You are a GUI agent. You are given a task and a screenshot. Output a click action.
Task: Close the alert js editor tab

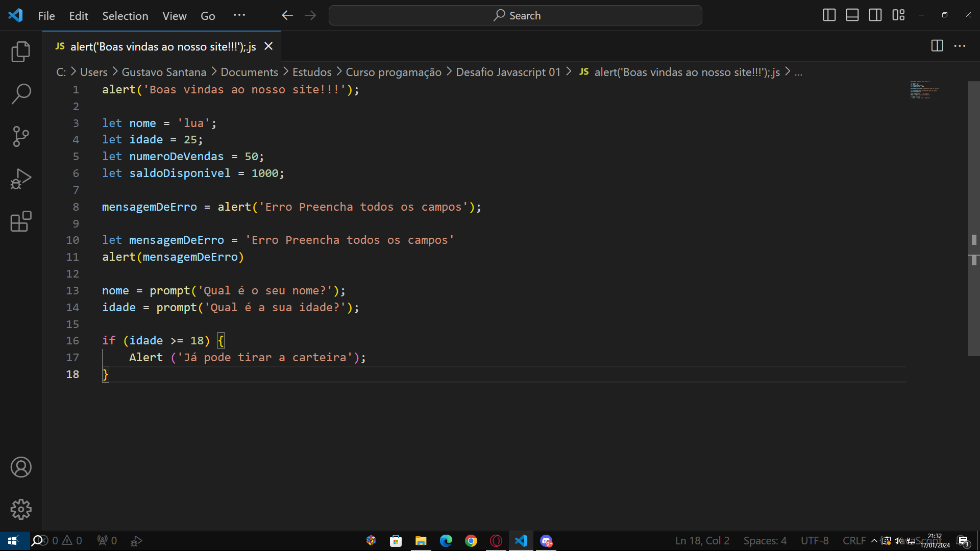pos(268,46)
